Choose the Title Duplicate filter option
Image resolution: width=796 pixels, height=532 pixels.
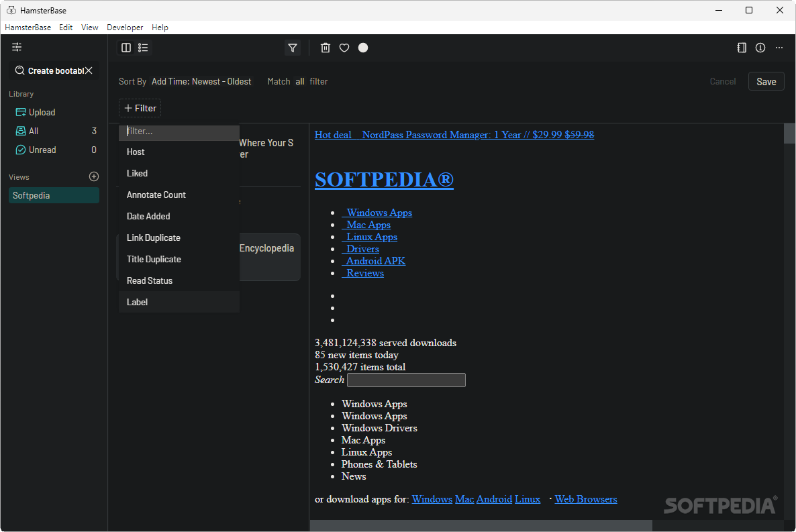[x=179, y=259]
